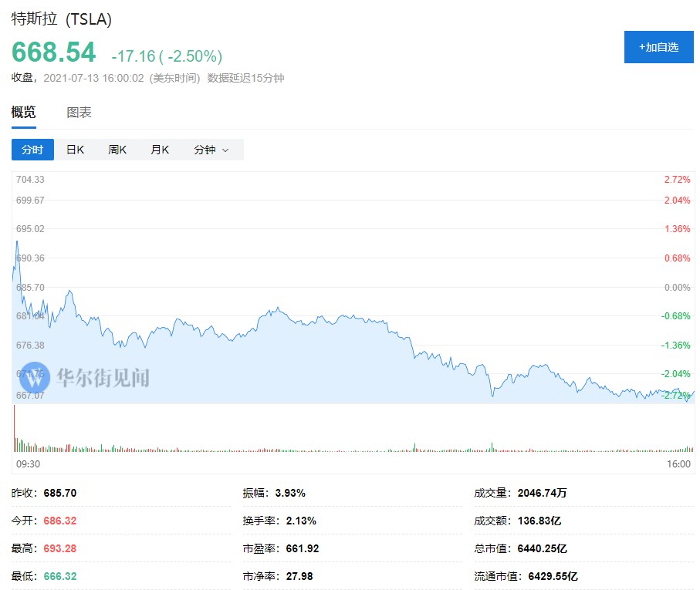Click the 市盈率 value 661.92
The width and height of the screenshot is (700, 590).
pos(303,548)
